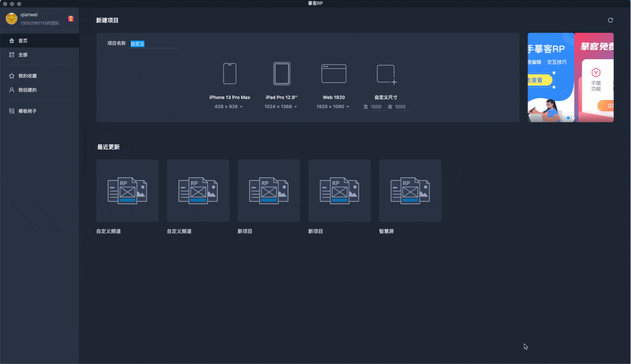Expand the 428 × 926 size dropdown
The width and height of the screenshot is (631, 364).
[x=228, y=107]
